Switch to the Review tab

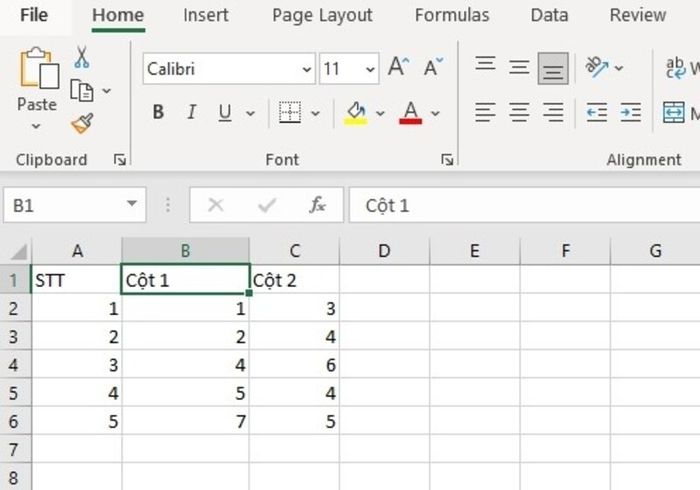pos(638,15)
